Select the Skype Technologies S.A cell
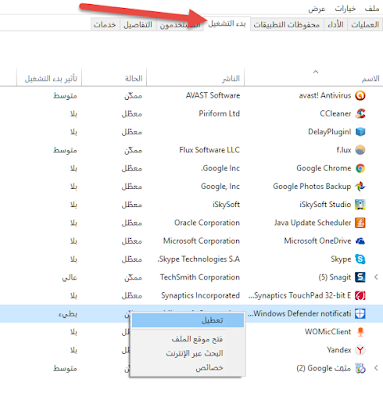The image size is (383, 400). 199,259
